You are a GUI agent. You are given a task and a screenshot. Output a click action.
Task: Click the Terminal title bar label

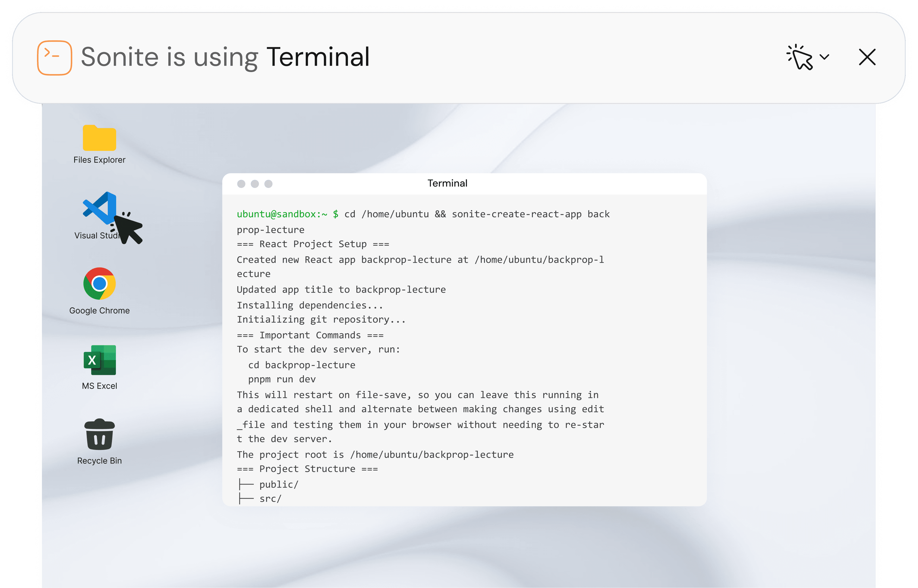(447, 183)
